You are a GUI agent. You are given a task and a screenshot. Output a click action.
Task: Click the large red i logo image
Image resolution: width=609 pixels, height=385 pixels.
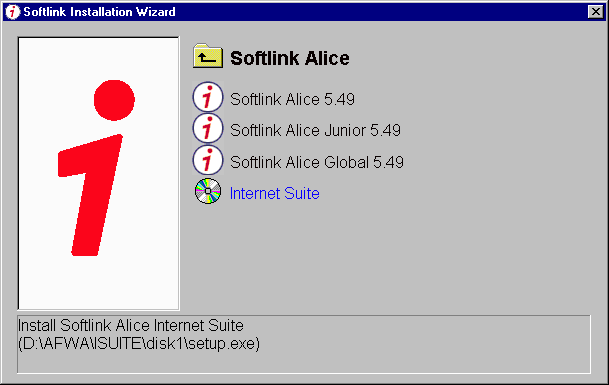[98, 173]
